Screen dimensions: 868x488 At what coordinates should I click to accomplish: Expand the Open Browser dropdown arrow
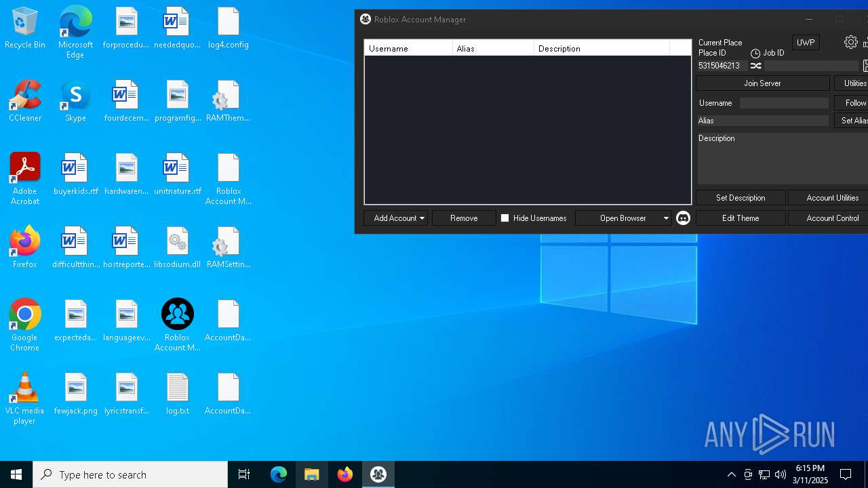click(x=666, y=218)
